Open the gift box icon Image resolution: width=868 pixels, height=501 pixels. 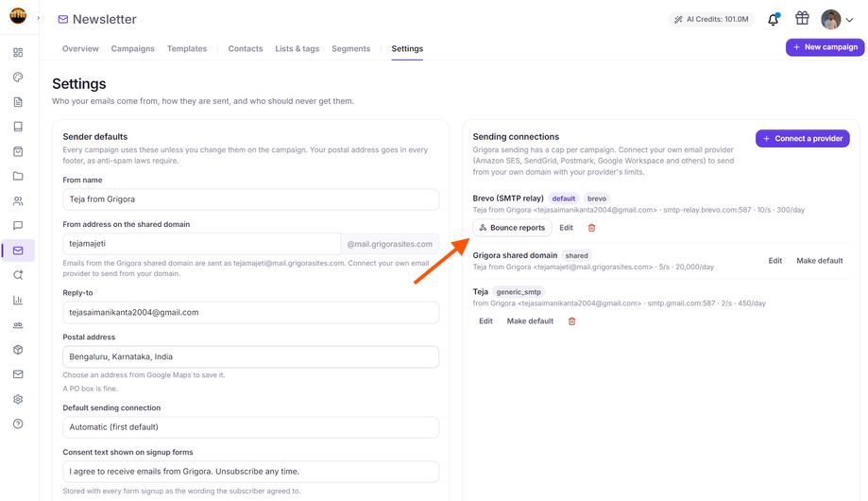tap(802, 18)
